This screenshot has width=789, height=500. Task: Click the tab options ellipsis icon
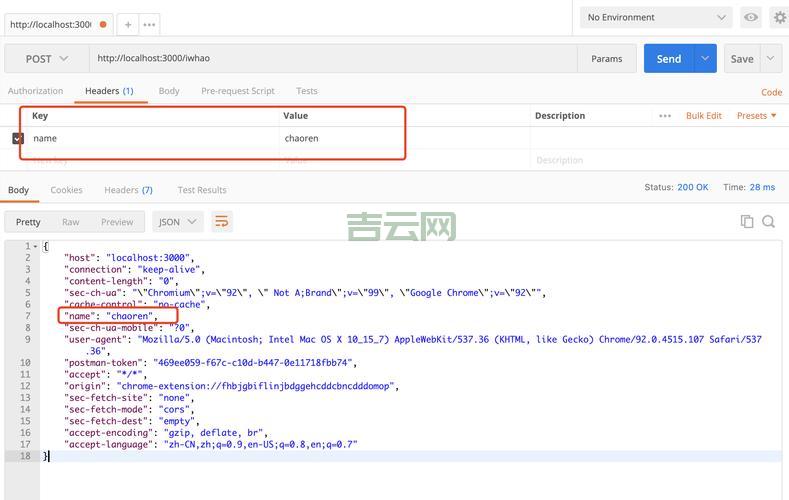click(149, 24)
